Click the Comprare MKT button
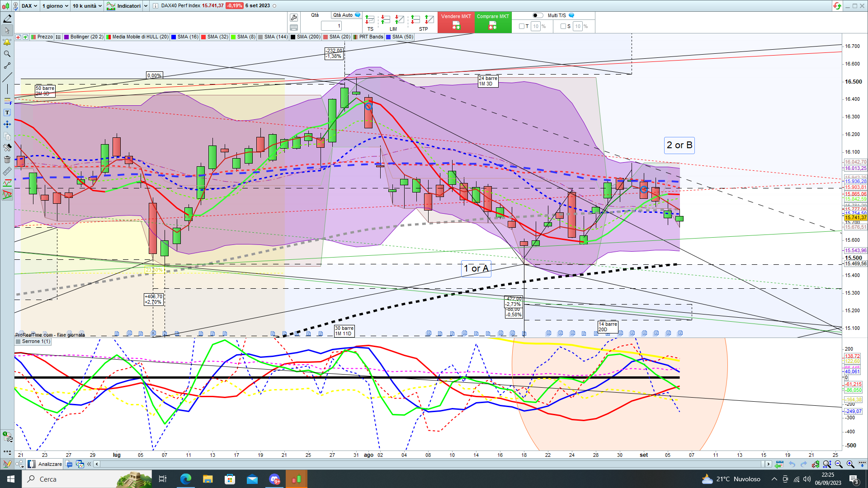 [493, 22]
